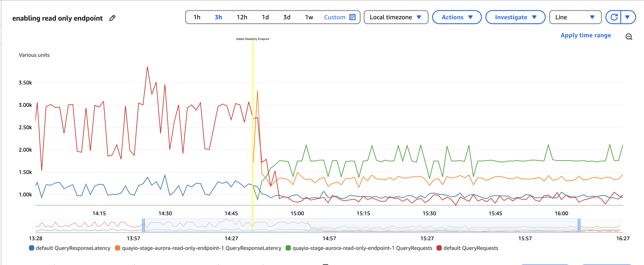Open the Custom calendar picker icon
The image size is (644, 265).
pyautogui.click(x=352, y=17)
